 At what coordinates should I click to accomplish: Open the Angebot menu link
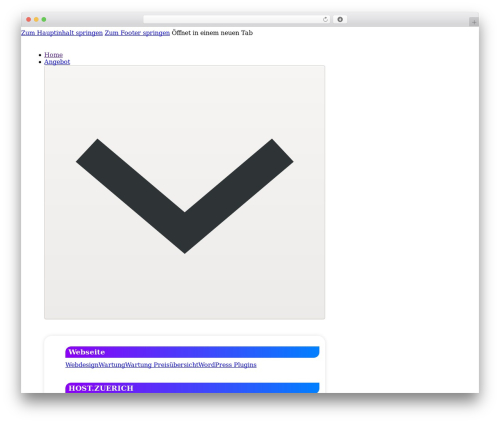click(57, 62)
